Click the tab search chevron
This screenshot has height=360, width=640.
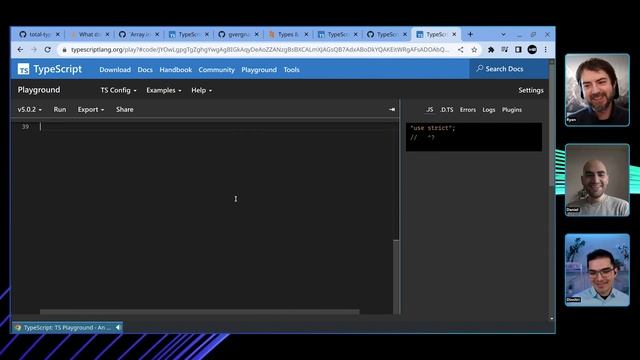(x=503, y=35)
